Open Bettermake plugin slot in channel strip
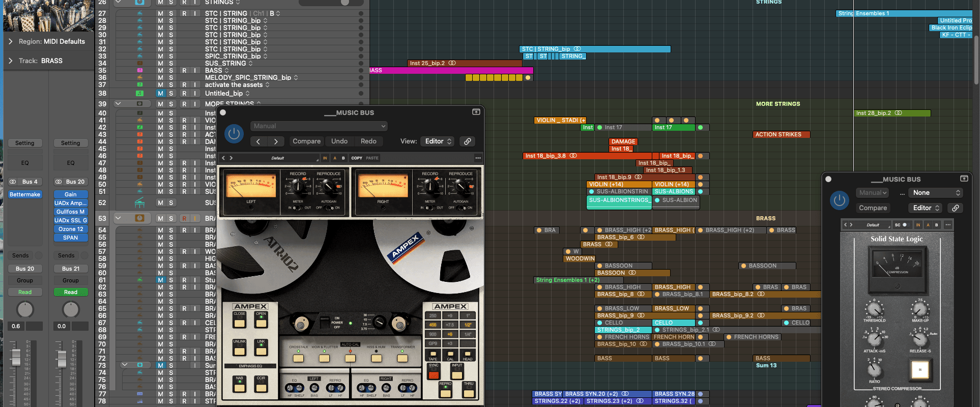Viewport: 980px width, 407px height. pyautogui.click(x=25, y=194)
